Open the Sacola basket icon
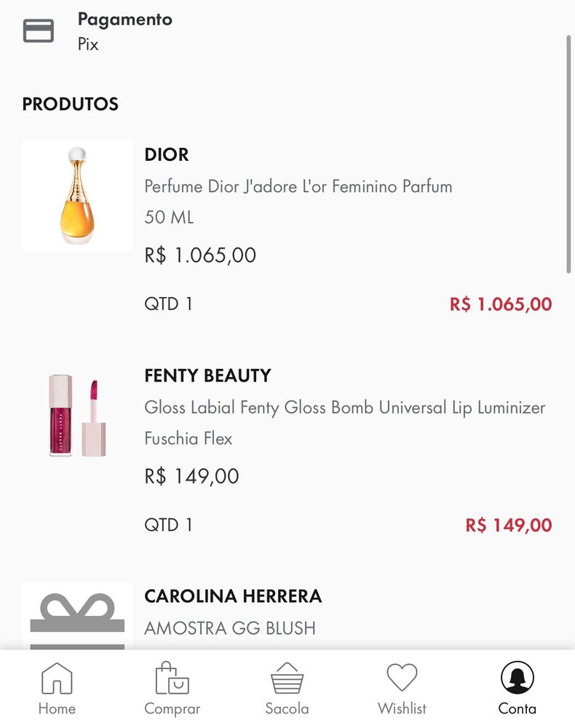Viewport: 575px width, 728px height. pyautogui.click(x=287, y=678)
